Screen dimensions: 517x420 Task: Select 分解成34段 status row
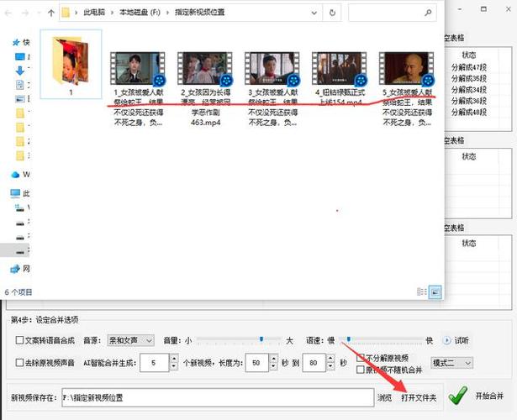(469, 90)
